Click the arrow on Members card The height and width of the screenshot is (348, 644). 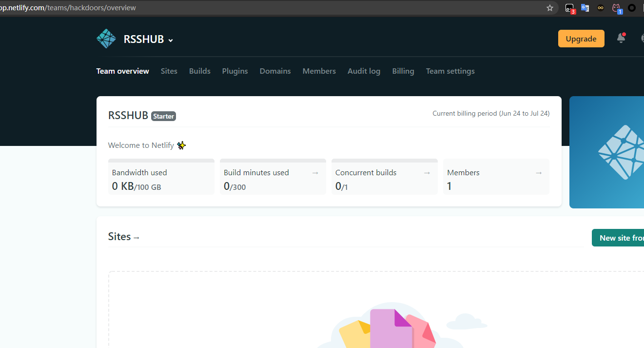[x=539, y=173]
